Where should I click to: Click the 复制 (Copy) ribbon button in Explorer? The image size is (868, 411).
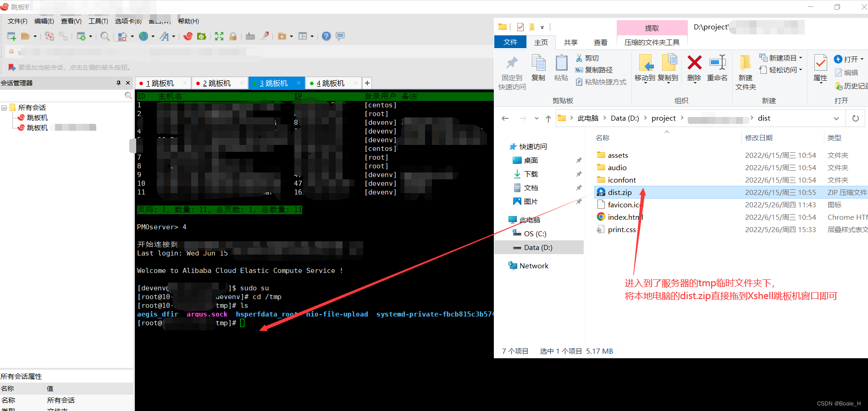(538, 68)
